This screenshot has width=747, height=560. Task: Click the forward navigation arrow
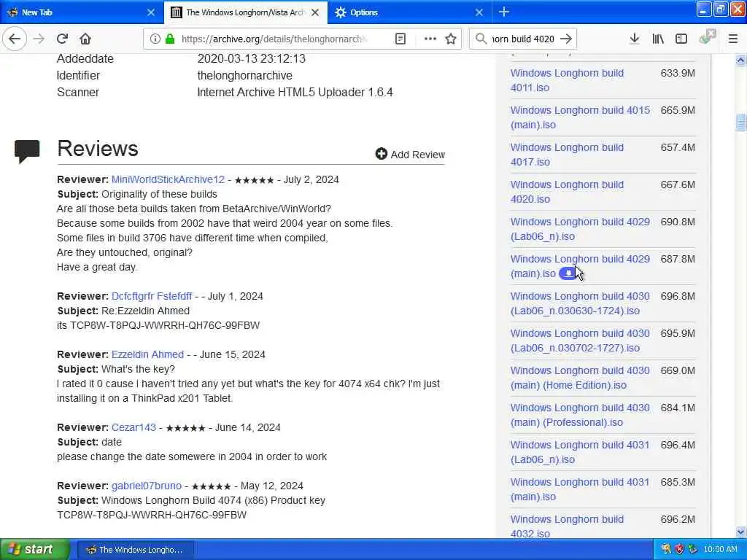click(x=39, y=39)
